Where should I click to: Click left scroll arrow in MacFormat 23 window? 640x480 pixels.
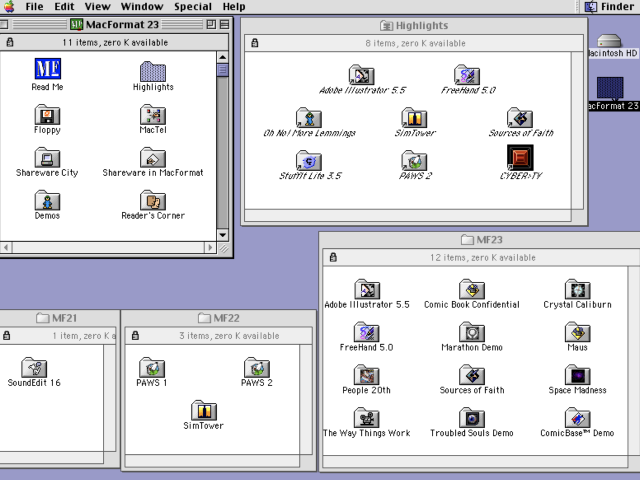pos(6,247)
